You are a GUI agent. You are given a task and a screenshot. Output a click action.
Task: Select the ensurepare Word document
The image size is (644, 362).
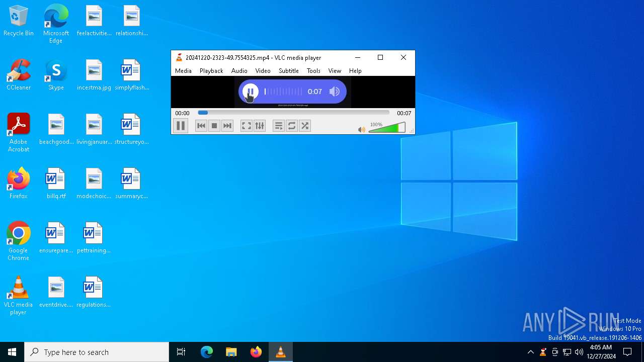click(x=56, y=238)
